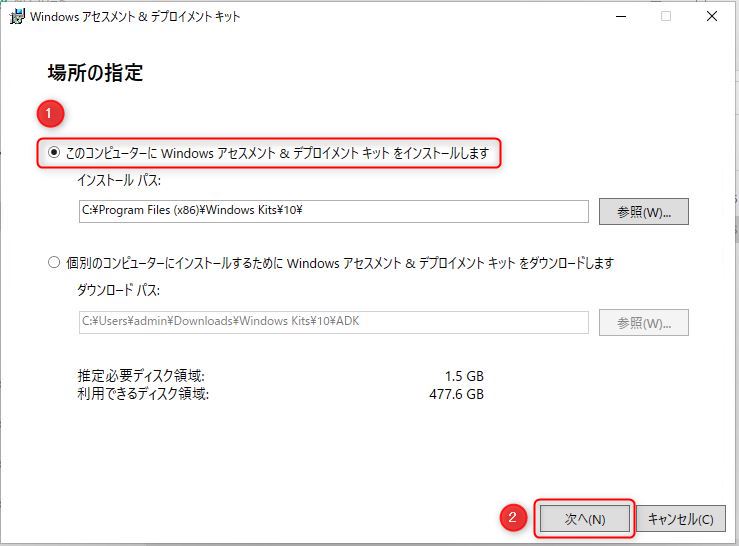The height and width of the screenshot is (546, 739).
Task: Click the disabled maximize button of the setup window
Action: 665,17
